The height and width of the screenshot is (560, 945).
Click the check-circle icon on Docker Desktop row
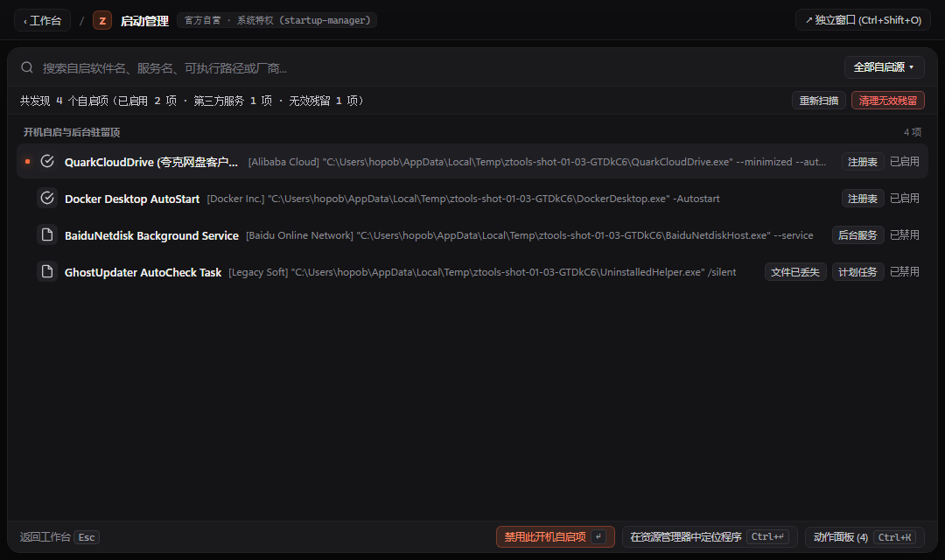(x=47, y=198)
